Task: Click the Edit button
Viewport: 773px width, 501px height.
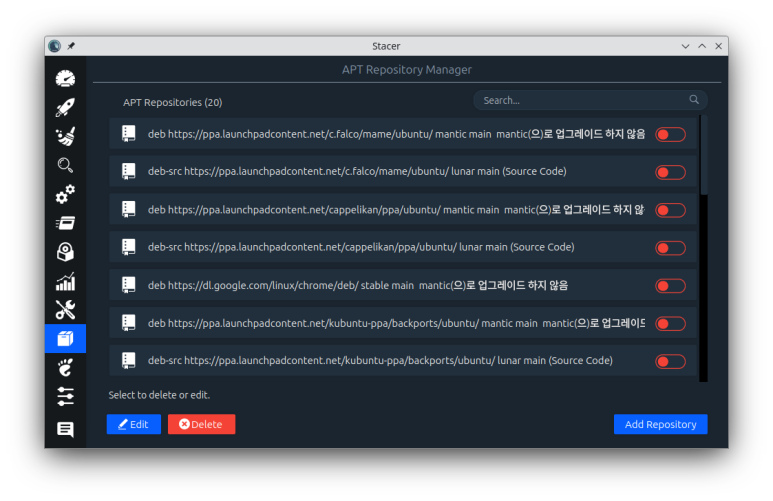Action: [134, 424]
